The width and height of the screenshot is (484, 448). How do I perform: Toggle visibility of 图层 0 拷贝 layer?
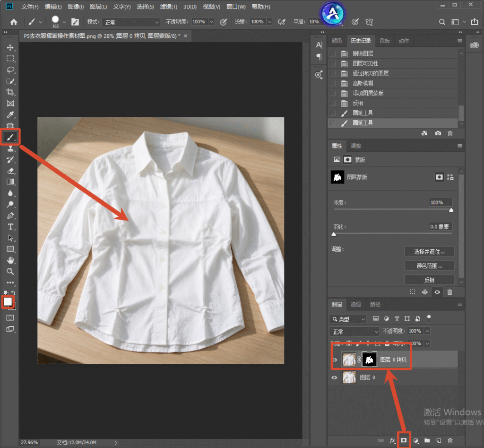[334, 360]
